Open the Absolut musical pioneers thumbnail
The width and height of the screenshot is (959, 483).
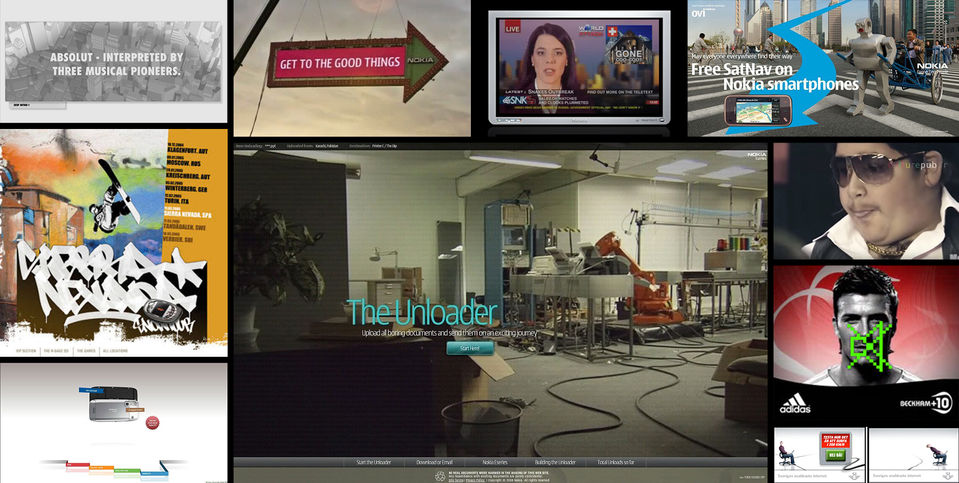pos(113,62)
